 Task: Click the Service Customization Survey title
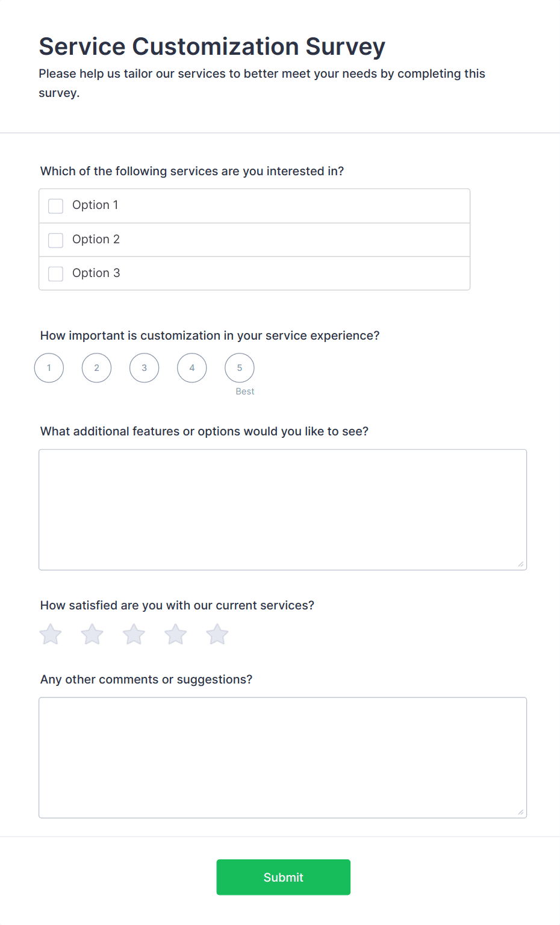212,46
